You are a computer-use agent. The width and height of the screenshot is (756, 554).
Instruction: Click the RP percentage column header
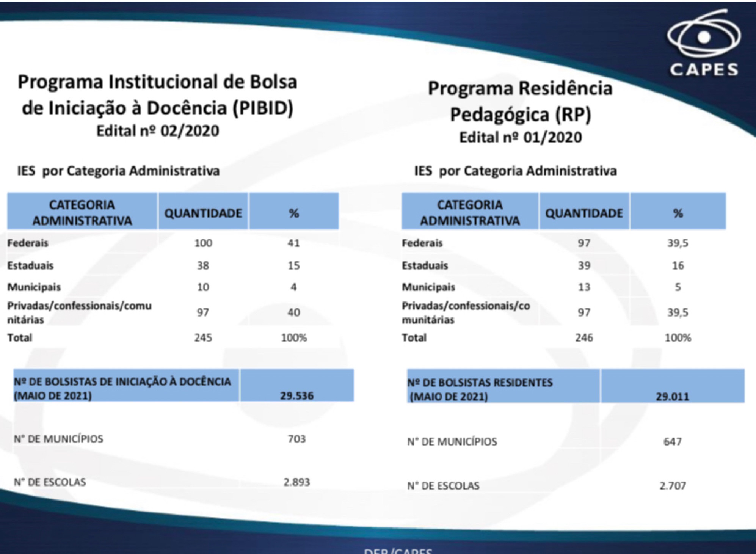tap(678, 213)
